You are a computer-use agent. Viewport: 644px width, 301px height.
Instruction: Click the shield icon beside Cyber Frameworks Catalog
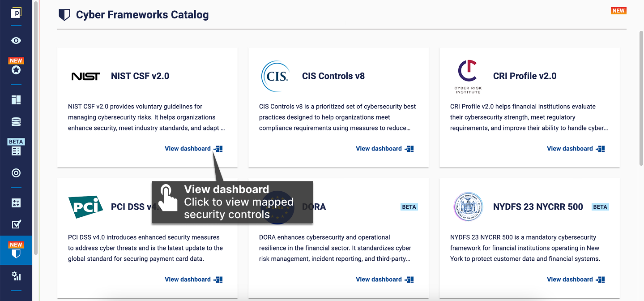(64, 15)
